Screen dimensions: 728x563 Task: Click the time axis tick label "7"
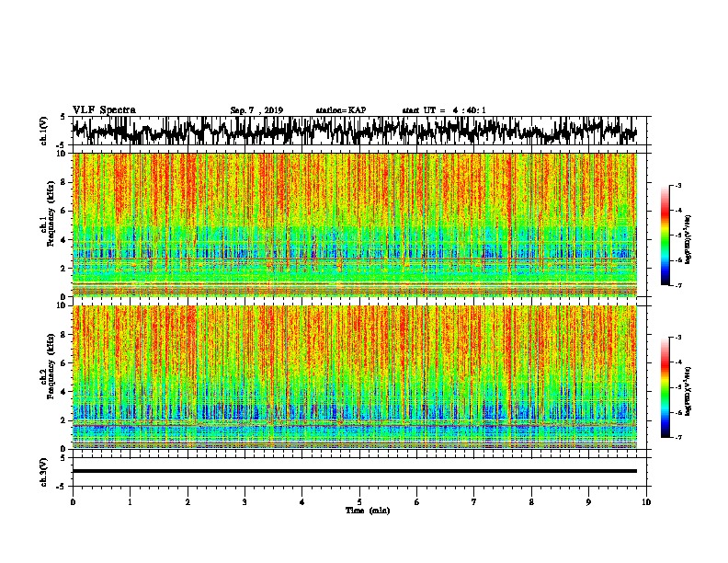click(474, 502)
